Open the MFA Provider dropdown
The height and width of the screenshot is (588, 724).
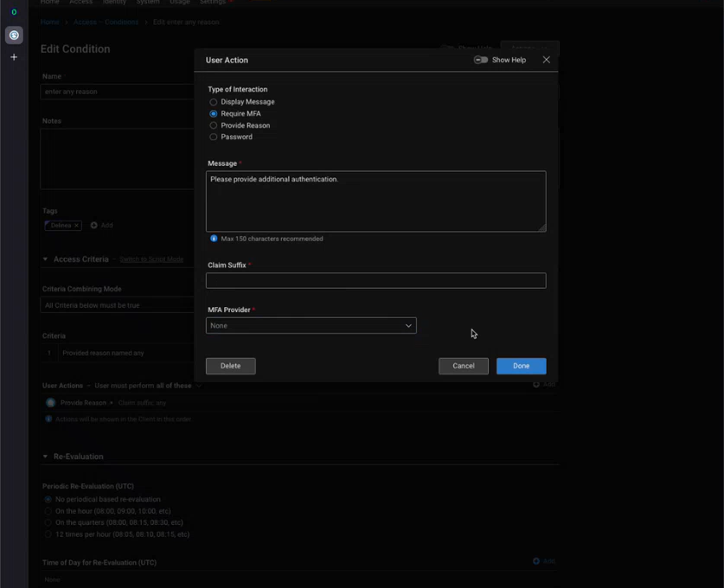(x=311, y=326)
